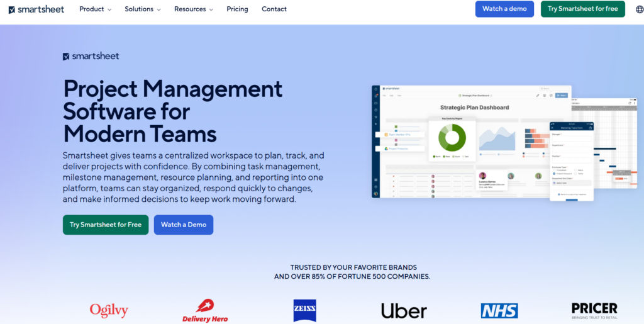
Task: Open the Strategic Plan Dashboard preview image
Action: pyautogui.click(x=504, y=143)
